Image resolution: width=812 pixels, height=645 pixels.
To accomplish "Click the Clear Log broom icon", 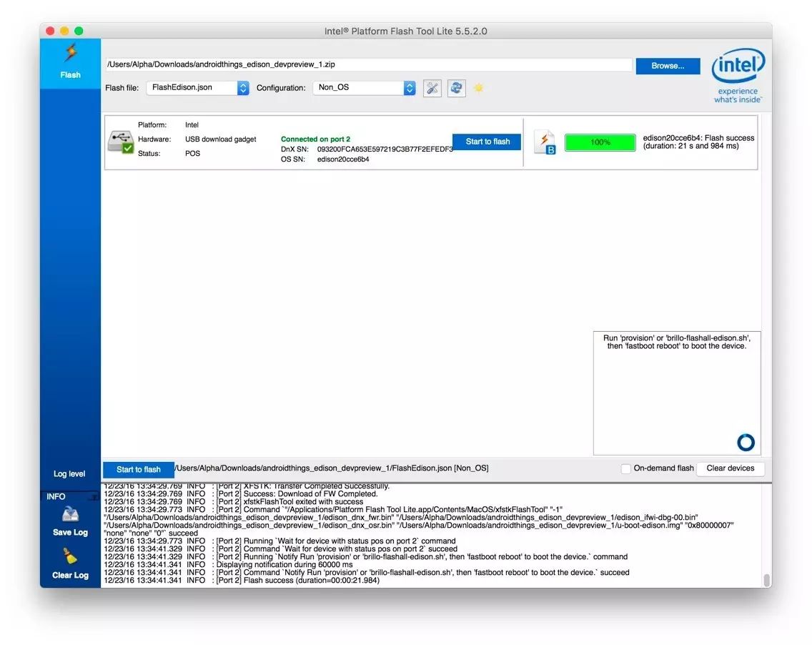I will pos(70,557).
